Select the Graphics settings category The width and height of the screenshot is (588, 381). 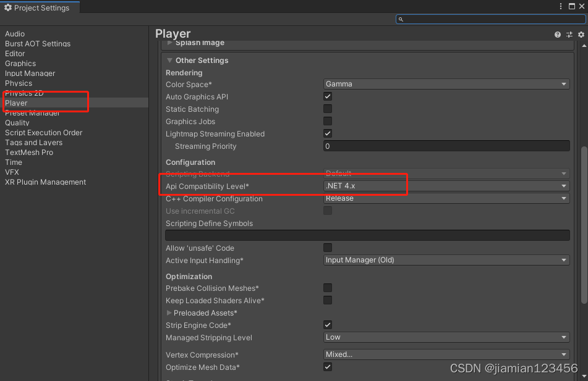tap(20, 64)
